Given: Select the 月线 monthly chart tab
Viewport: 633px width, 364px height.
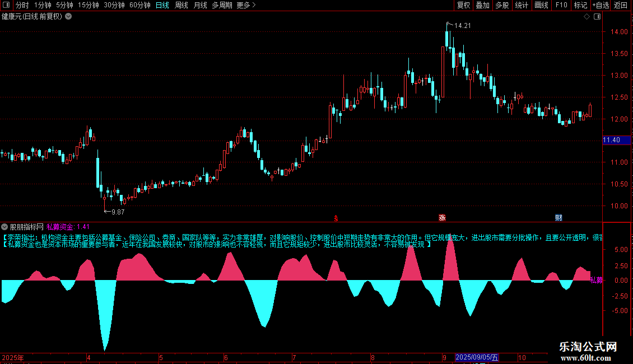Looking at the screenshot, I should [x=200, y=5].
